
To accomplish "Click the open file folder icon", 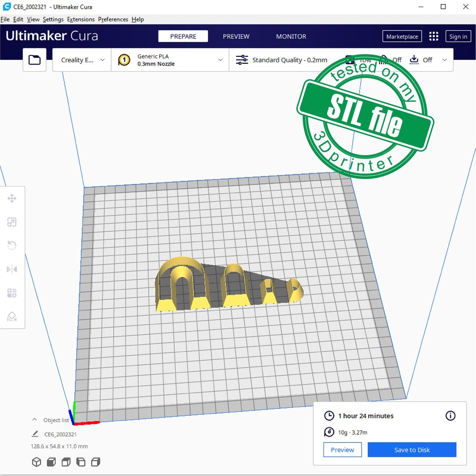I will click(x=35, y=60).
